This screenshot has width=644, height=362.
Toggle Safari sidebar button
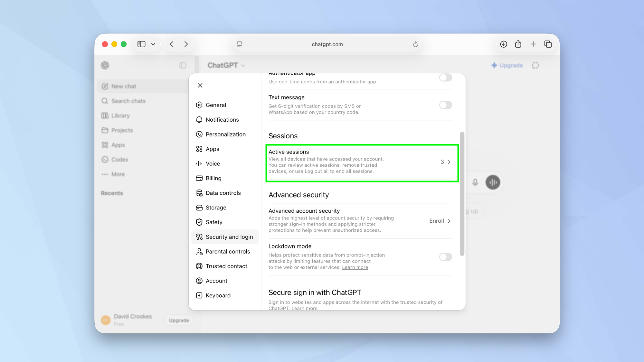click(x=141, y=44)
